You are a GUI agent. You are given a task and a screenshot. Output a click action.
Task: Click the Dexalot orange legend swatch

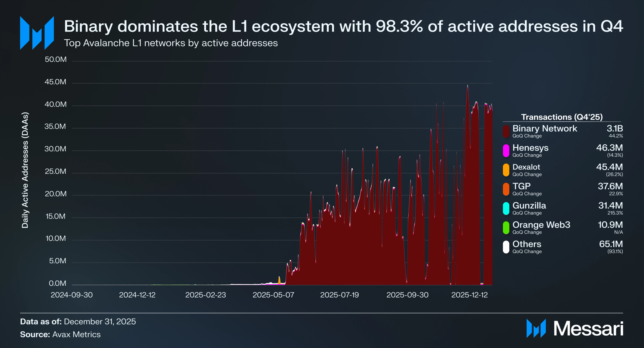(x=506, y=170)
